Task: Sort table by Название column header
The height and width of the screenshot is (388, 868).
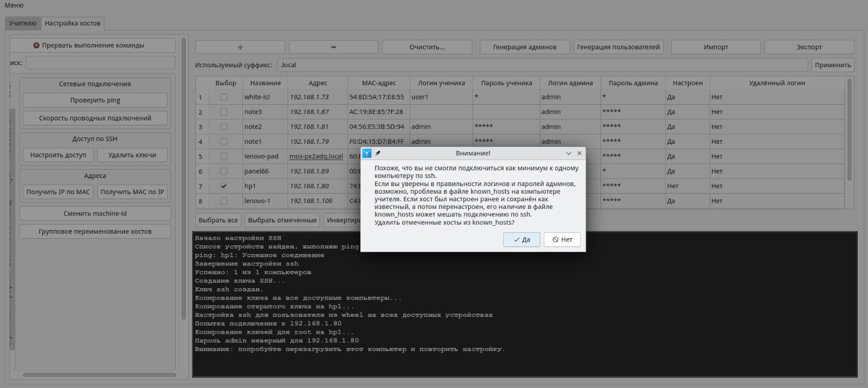Action: tap(265, 83)
